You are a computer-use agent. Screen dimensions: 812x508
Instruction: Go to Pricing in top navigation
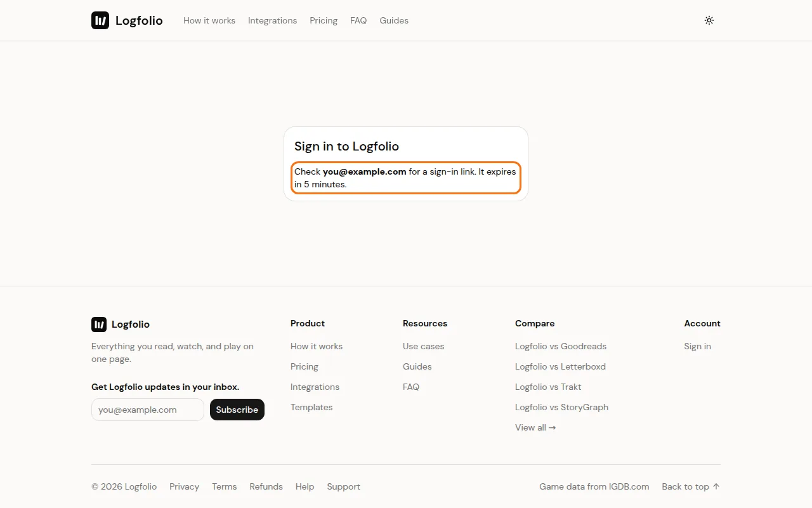click(324, 20)
